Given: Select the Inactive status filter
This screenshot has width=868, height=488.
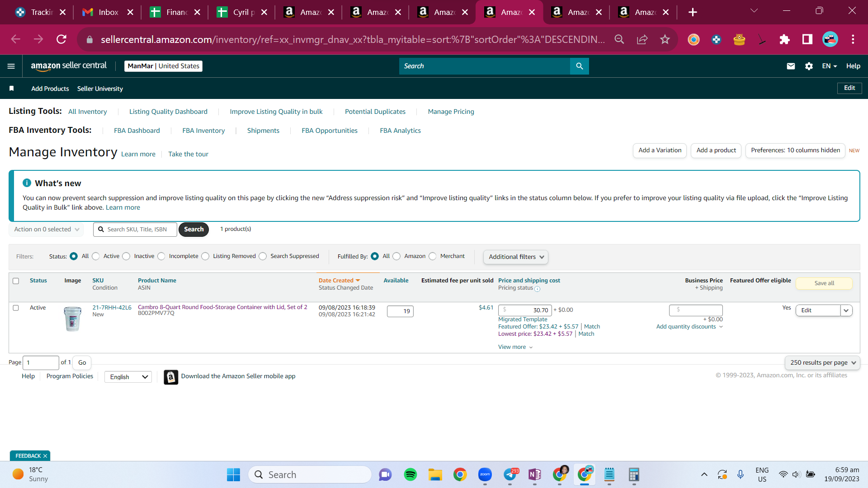Looking at the screenshot, I should [127, 256].
